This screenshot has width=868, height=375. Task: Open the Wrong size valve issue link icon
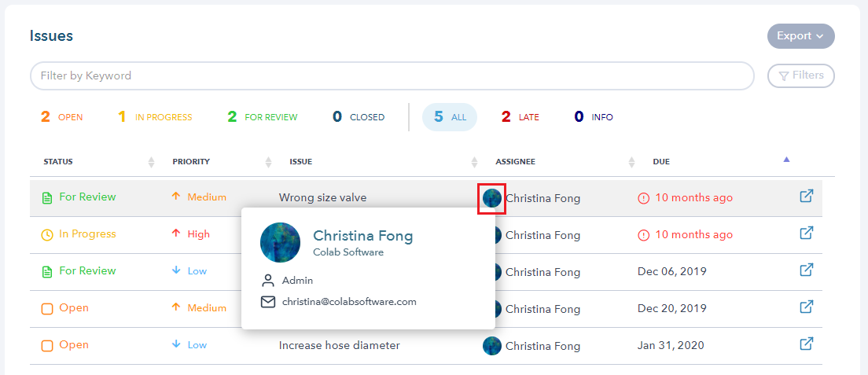tap(807, 196)
